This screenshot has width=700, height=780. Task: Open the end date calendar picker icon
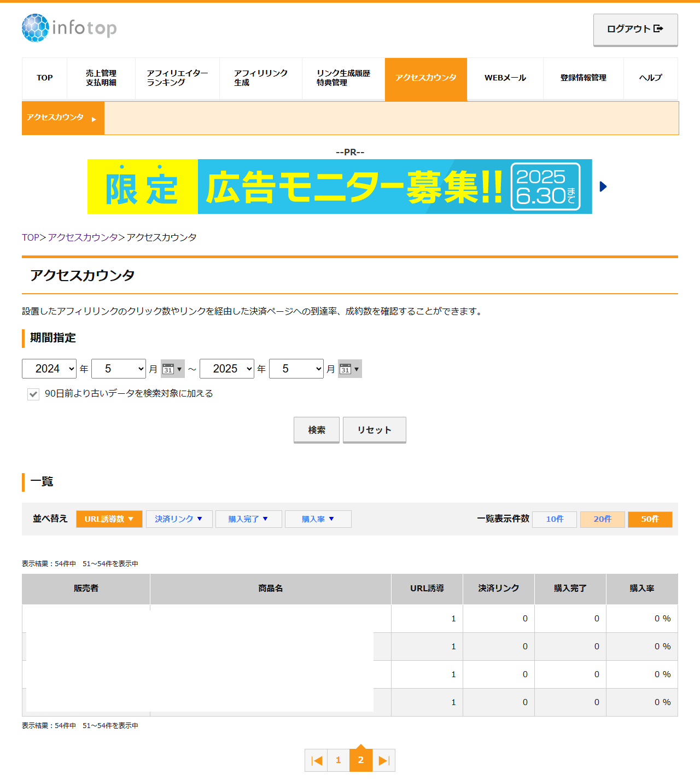[x=349, y=369]
